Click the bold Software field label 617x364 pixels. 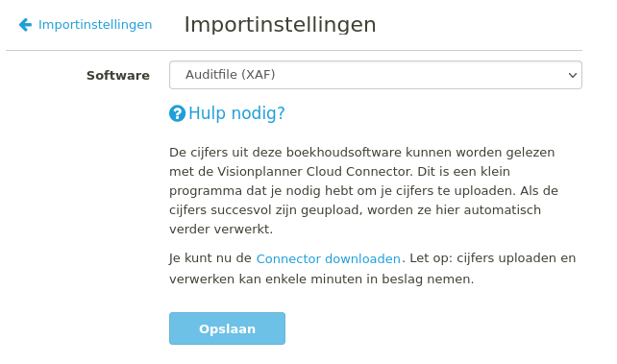[118, 75]
